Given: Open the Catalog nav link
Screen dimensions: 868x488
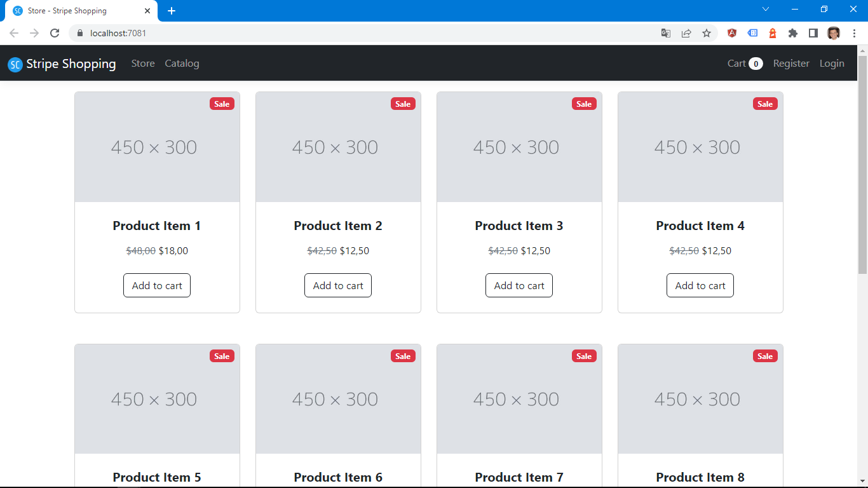Looking at the screenshot, I should click(182, 64).
